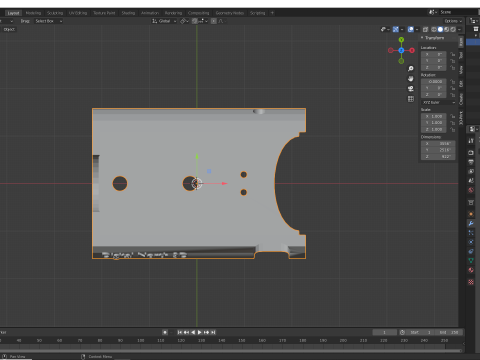This screenshot has height=360, width=480.
Task: Toggle lock on Scale Y
Action: click(x=452, y=123)
